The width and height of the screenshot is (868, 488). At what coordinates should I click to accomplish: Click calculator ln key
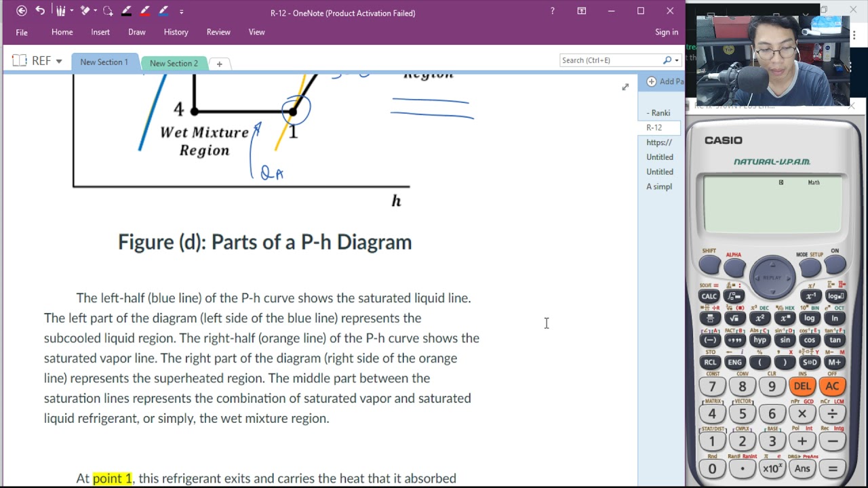pos(835,319)
